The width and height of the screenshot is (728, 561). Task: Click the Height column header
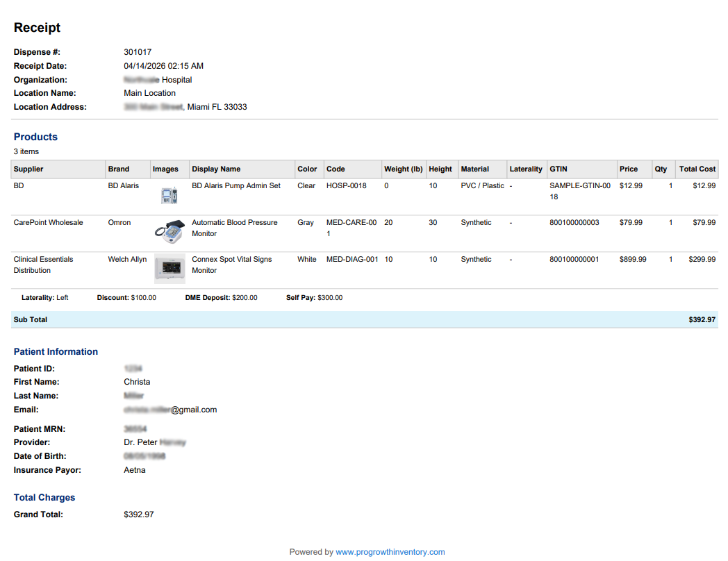pyautogui.click(x=440, y=169)
